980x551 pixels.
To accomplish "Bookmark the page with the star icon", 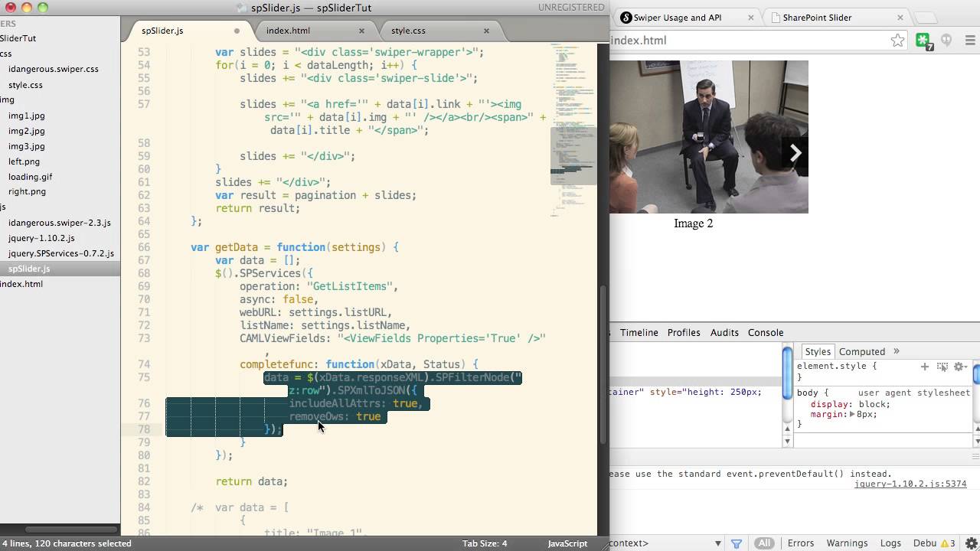I will point(897,41).
